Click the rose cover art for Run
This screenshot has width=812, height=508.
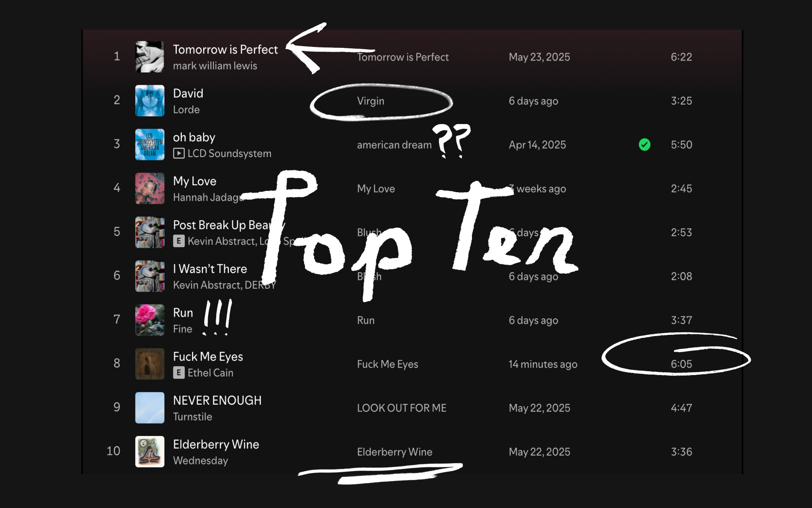(150, 320)
